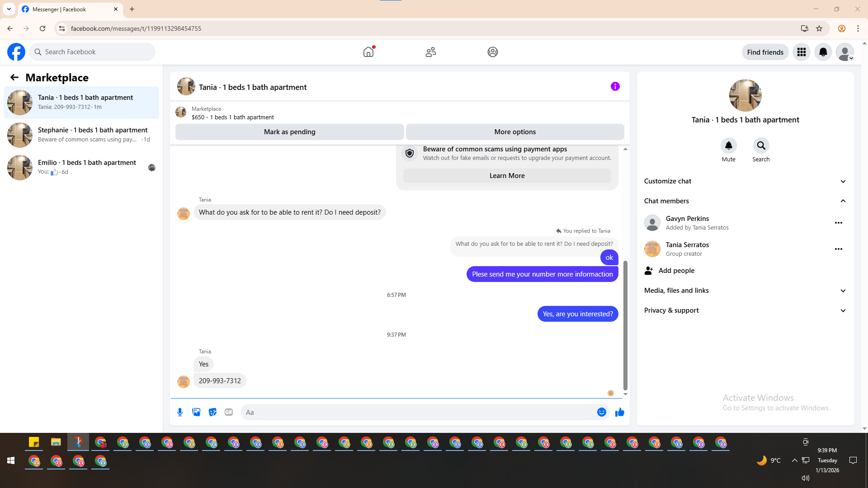Open Facebook notifications bell
Viewport: 868px width, 488px height.
823,52
